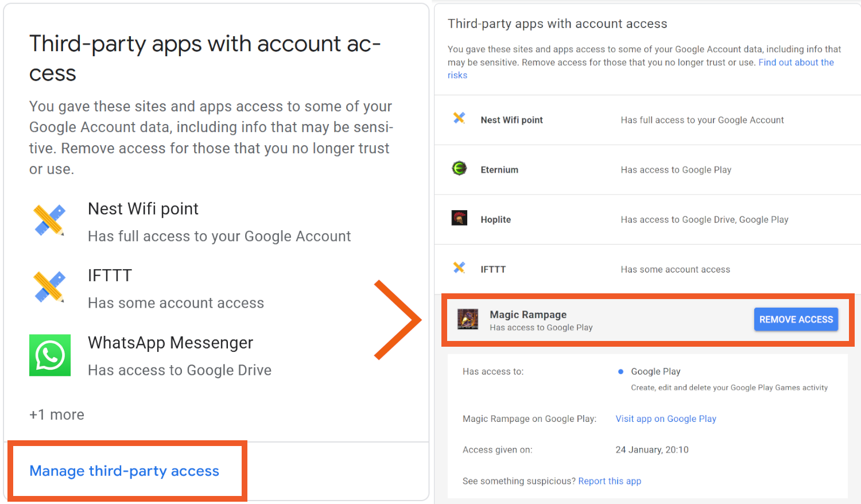Viewport: 861px width, 504px height.
Task: Click the Hoplite app icon
Action: 459,218
